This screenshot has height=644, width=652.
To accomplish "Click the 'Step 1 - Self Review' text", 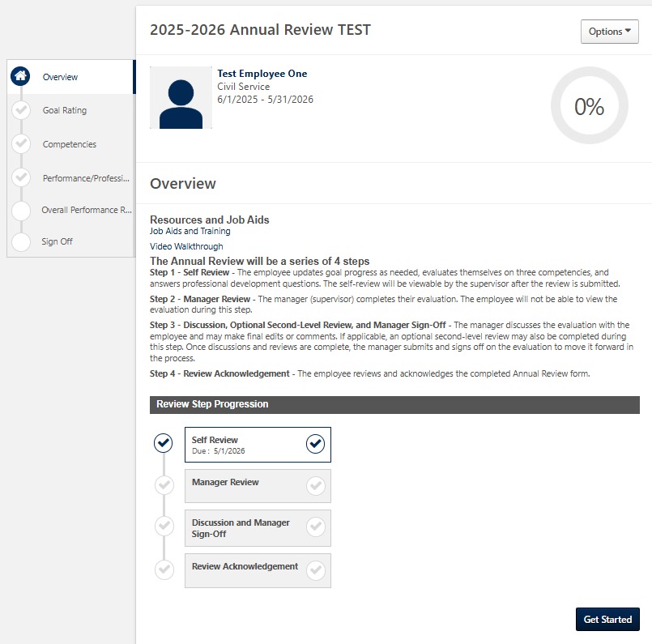I will [x=190, y=272].
